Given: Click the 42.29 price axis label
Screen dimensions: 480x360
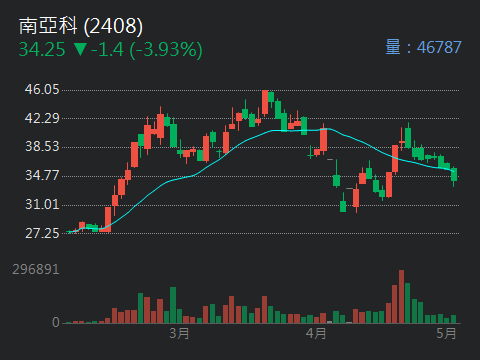Looking at the screenshot, I should (x=42, y=118).
